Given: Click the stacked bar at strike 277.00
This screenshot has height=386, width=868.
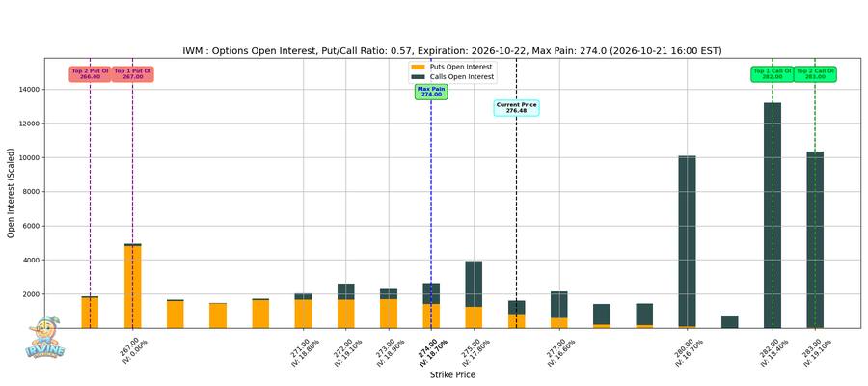Looking at the screenshot, I should coord(559,310).
